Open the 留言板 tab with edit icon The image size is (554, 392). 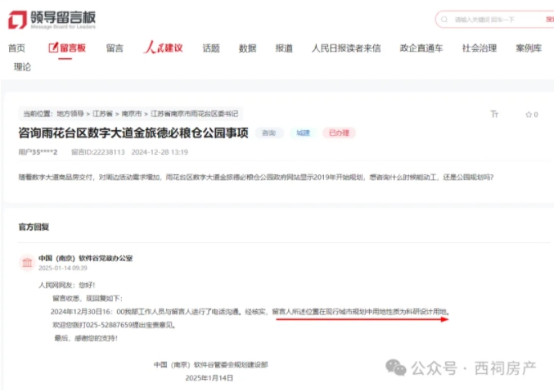coord(66,48)
